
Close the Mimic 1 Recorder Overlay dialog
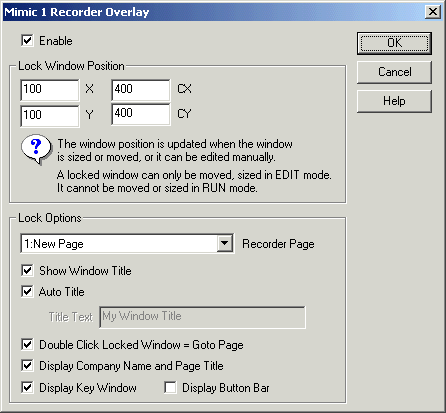pyautogui.click(x=433, y=12)
